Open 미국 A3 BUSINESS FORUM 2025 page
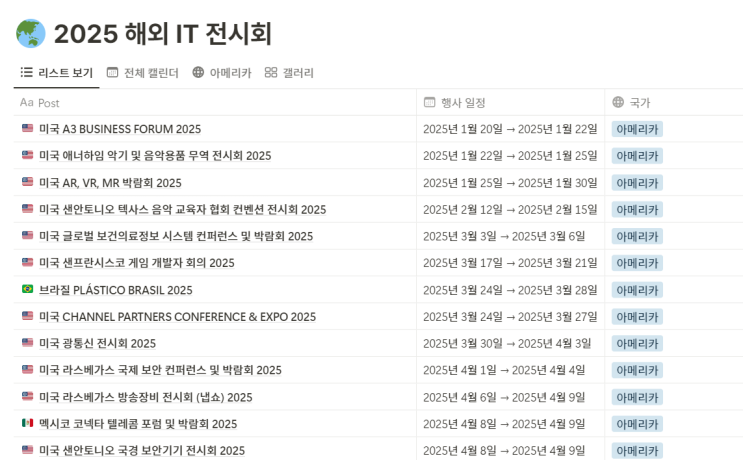The image size is (743, 460). pyautogui.click(x=120, y=129)
